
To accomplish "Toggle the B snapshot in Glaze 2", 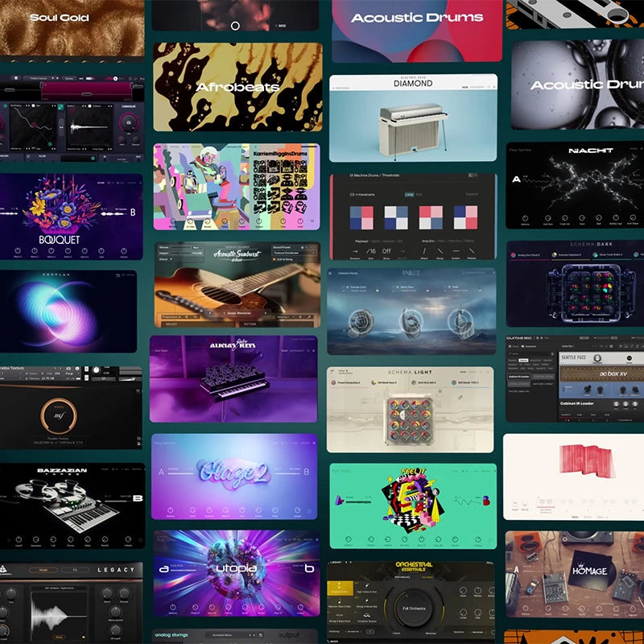I will (x=306, y=473).
